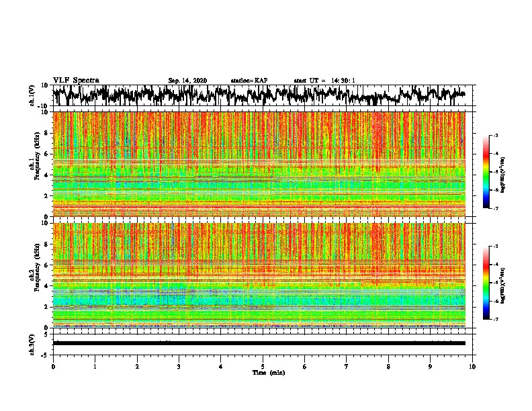Click time axis tick label "1"

tap(95, 367)
